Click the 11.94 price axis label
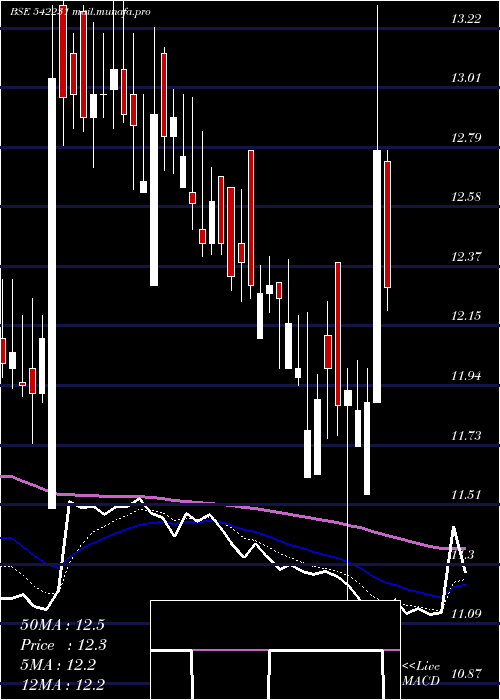This screenshot has width=500, height=700. click(x=467, y=376)
